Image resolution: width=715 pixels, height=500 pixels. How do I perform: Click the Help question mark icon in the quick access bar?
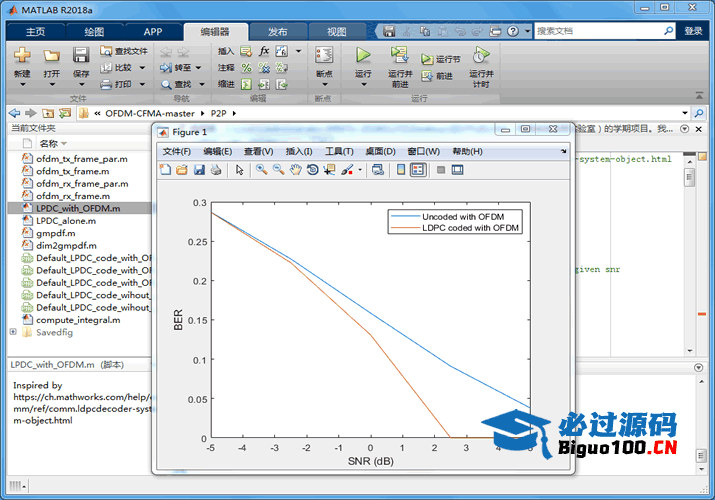click(x=513, y=31)
